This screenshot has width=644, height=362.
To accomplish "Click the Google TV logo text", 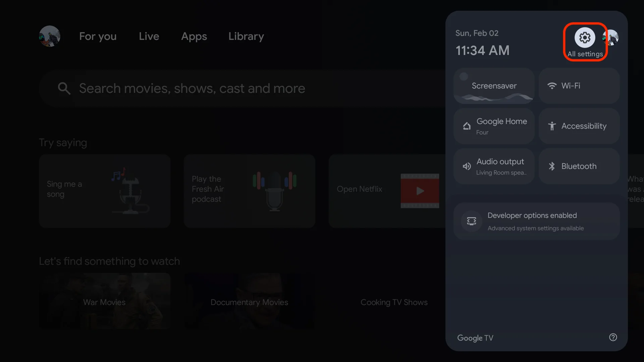I will [475, 338].
